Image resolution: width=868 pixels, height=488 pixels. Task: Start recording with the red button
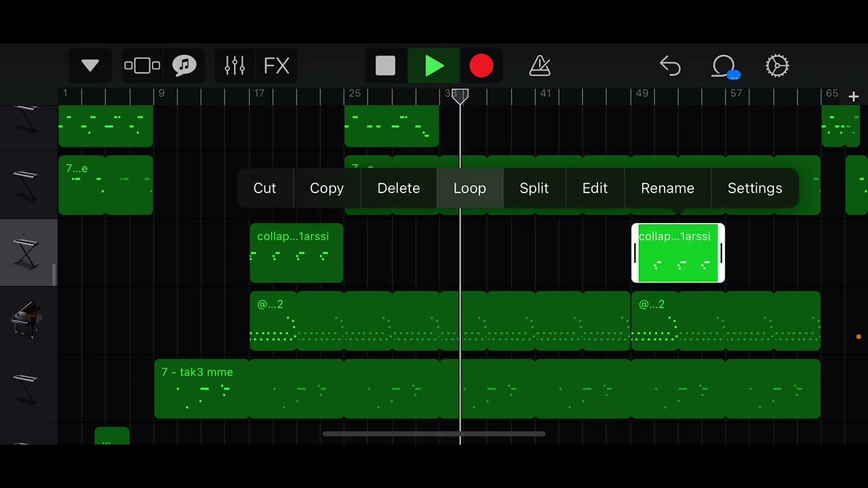point(481,66)
